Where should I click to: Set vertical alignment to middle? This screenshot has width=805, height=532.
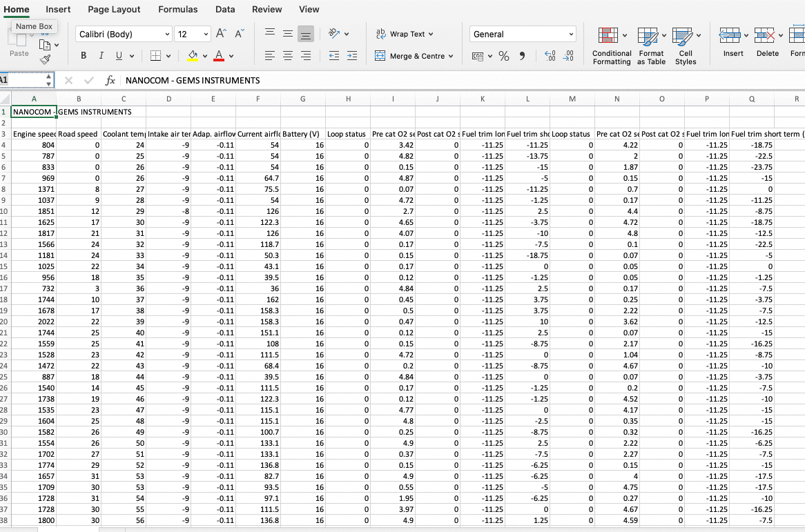click(288, 34)
